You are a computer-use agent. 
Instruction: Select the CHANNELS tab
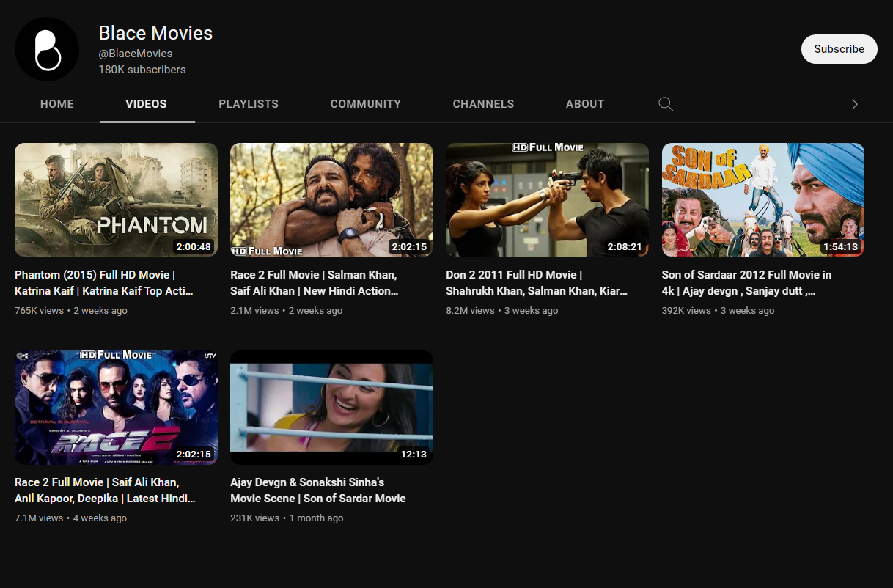[483, 104]
